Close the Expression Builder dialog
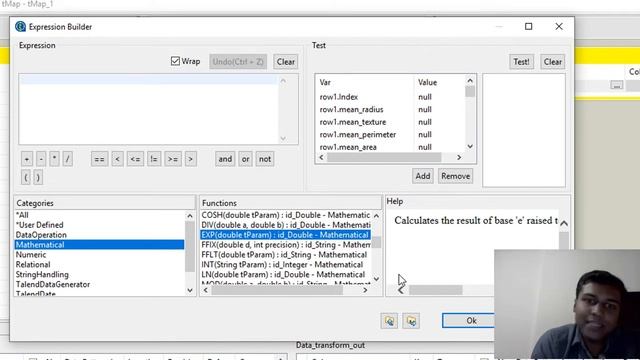This screenshot has width=640, height=360. click(559, 27)
